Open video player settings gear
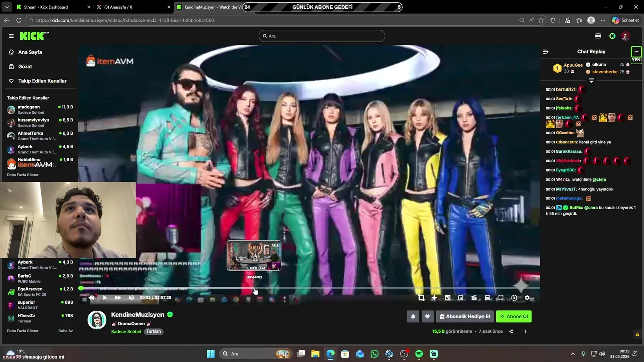Viewport: 644px width, 362px height. pyautogui.click(x=527, y=298)
